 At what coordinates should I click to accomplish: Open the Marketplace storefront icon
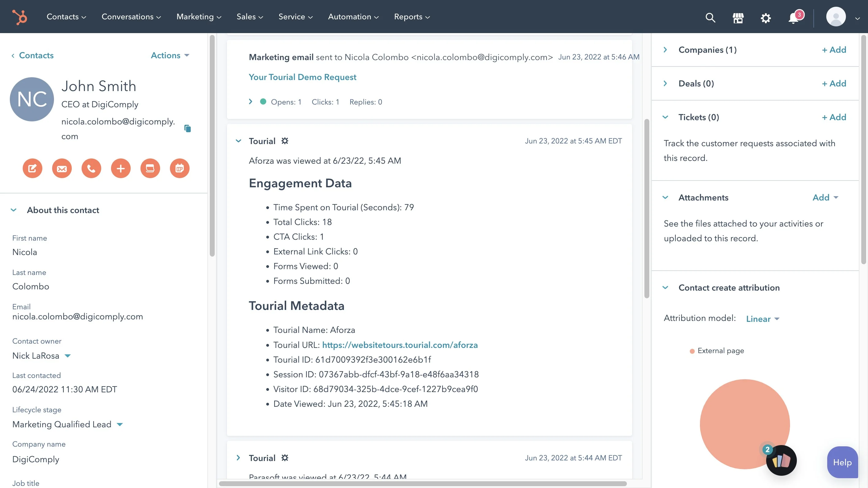(738, 17)
